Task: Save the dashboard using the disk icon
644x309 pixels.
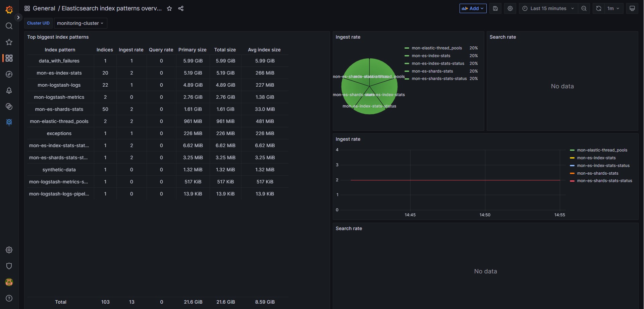Action: [x=495, y=8]
